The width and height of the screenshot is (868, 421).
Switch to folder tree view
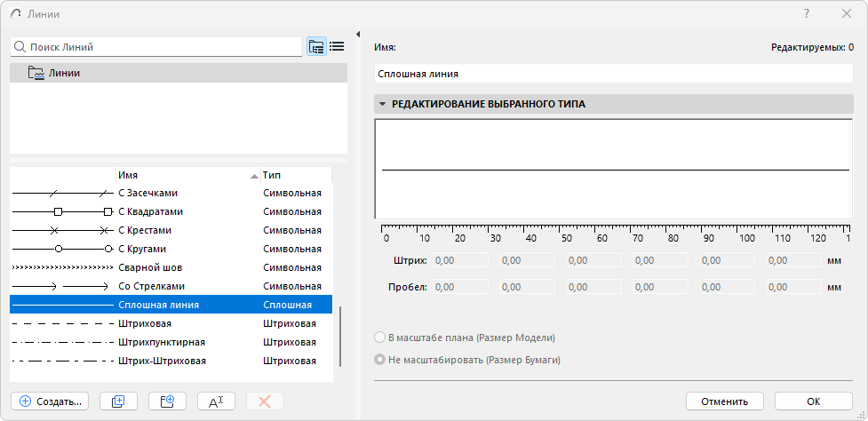pos(316,47)
